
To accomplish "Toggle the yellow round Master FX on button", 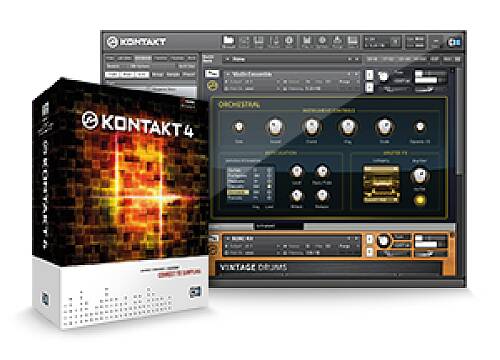I will click(420, 200).
